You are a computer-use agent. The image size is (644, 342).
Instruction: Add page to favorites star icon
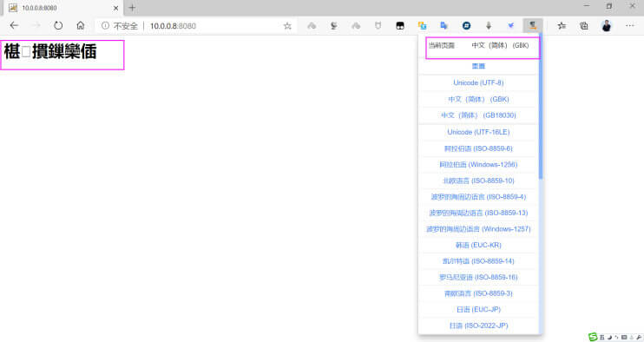(287, 26)
